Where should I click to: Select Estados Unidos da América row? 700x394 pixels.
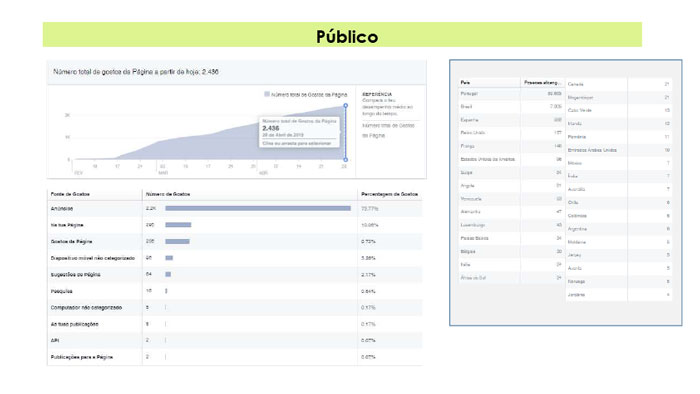[488, 159]
